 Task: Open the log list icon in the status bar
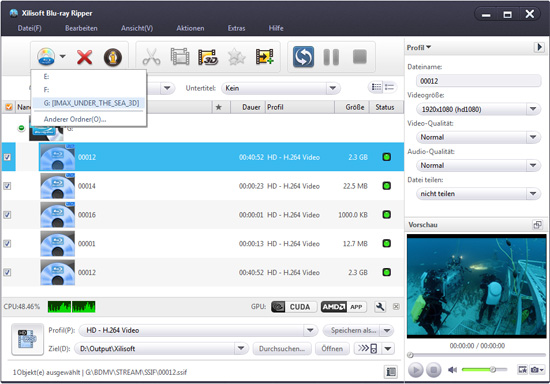tap(390, 372)
